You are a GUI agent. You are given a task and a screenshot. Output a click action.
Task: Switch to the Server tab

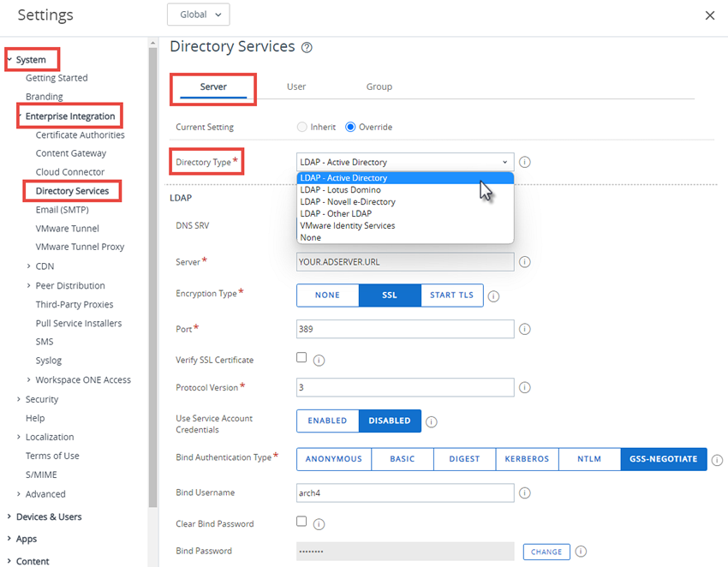(213, 87)
